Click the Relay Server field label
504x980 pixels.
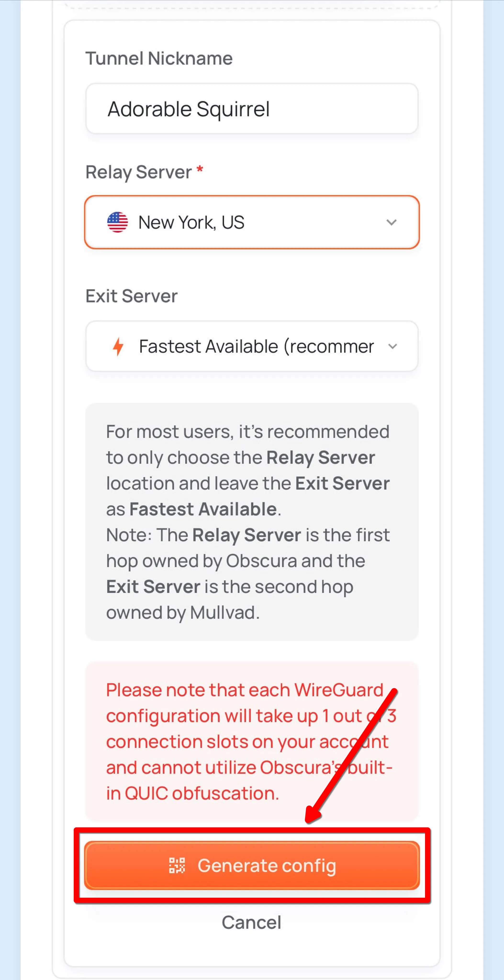point(139,172)
